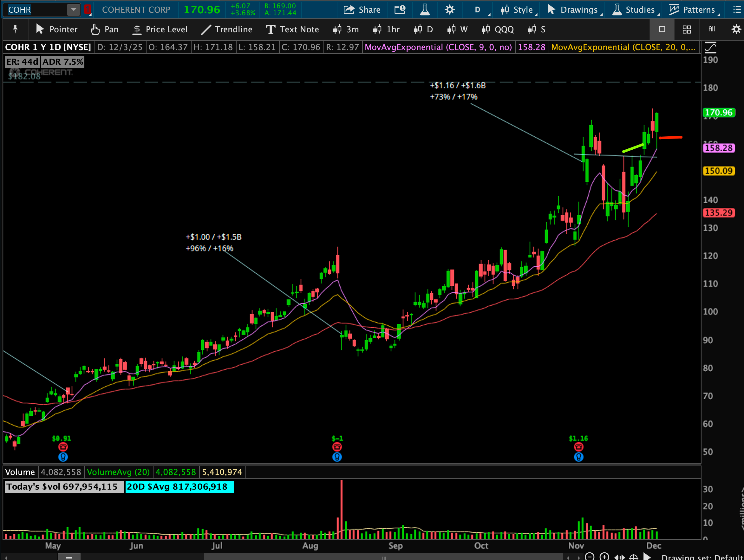Pin the drawing toolbar with pushpin

pos(15,29)
